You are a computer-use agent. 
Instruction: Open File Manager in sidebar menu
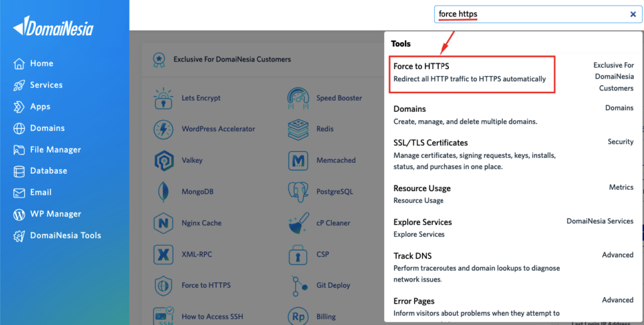click(x=55, y=150)
